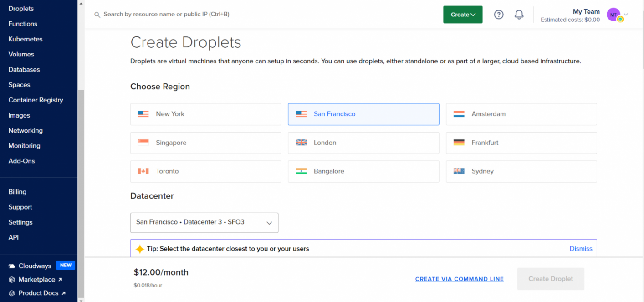The height and width of the screenshot is (302, 644).
Task: Click the Product Docs icon
Action: pyautogui.click(x=12, y=293)
